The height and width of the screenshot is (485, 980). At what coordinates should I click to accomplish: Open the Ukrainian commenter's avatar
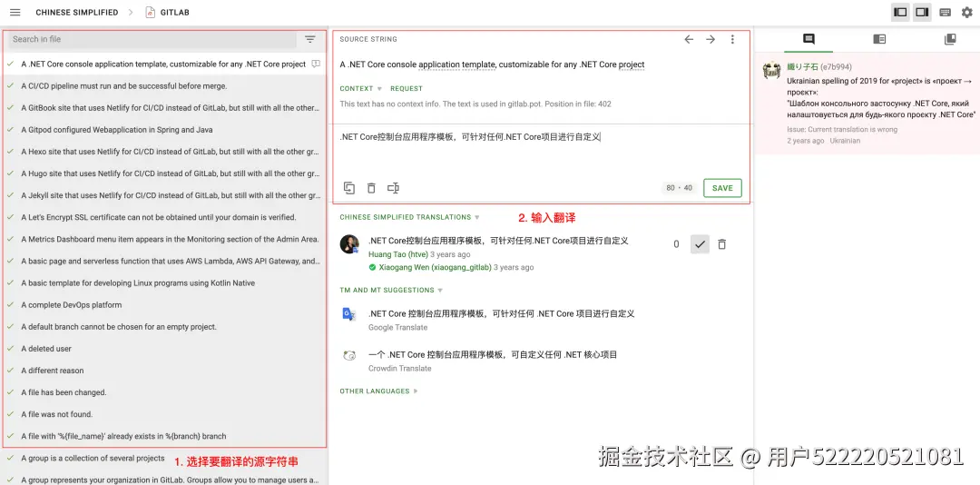tap(772, 70)
